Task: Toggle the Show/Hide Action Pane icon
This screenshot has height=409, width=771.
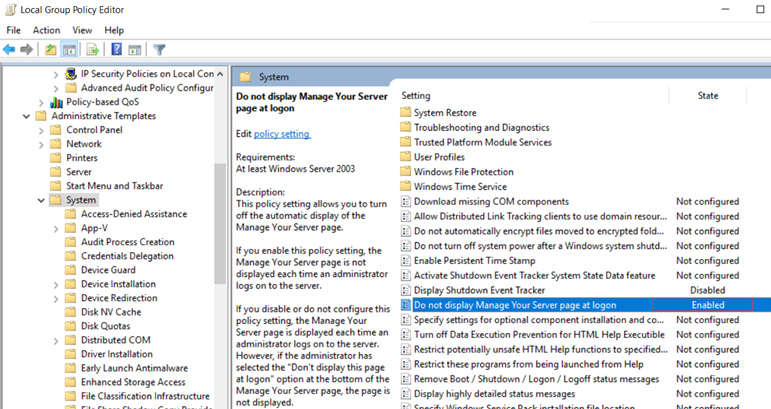Action: point(135,49)
